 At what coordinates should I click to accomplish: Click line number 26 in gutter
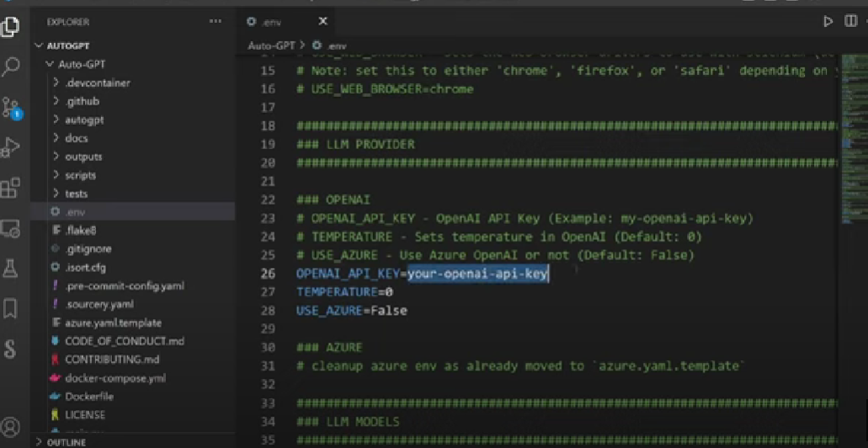[x=268, y=274]
